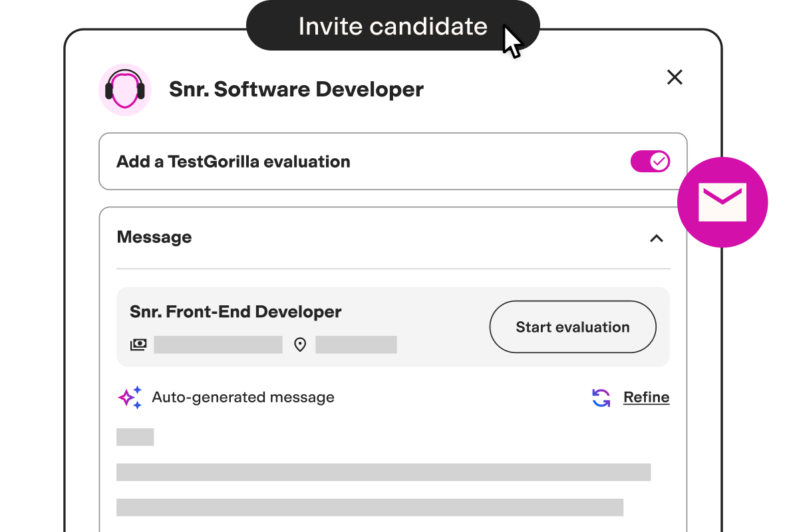Collapse the Message section chevron

pyautogui.click(x=657, y=238)
